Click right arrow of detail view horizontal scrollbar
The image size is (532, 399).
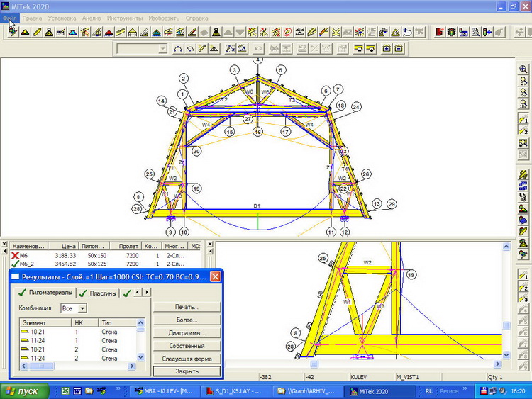coord(497,364)
